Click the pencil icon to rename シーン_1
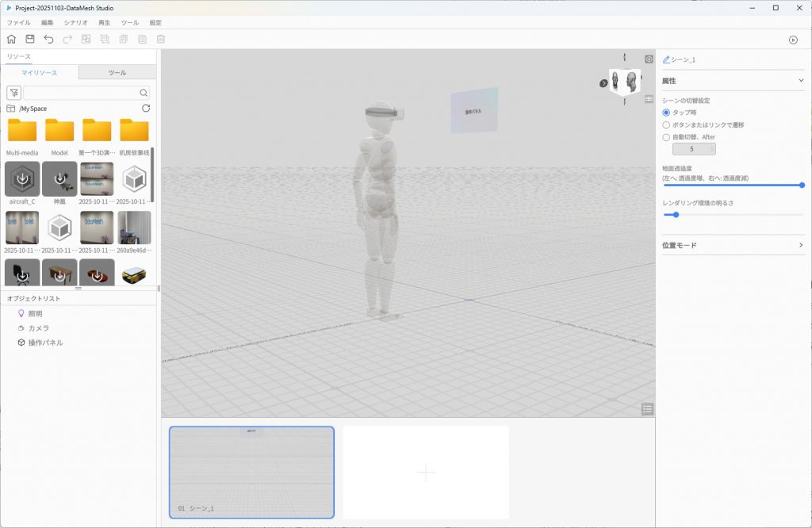 point(666,59)
